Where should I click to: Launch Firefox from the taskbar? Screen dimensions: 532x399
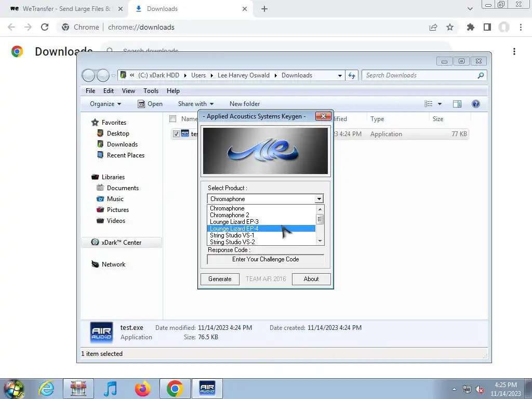click(x=142, y=389)
